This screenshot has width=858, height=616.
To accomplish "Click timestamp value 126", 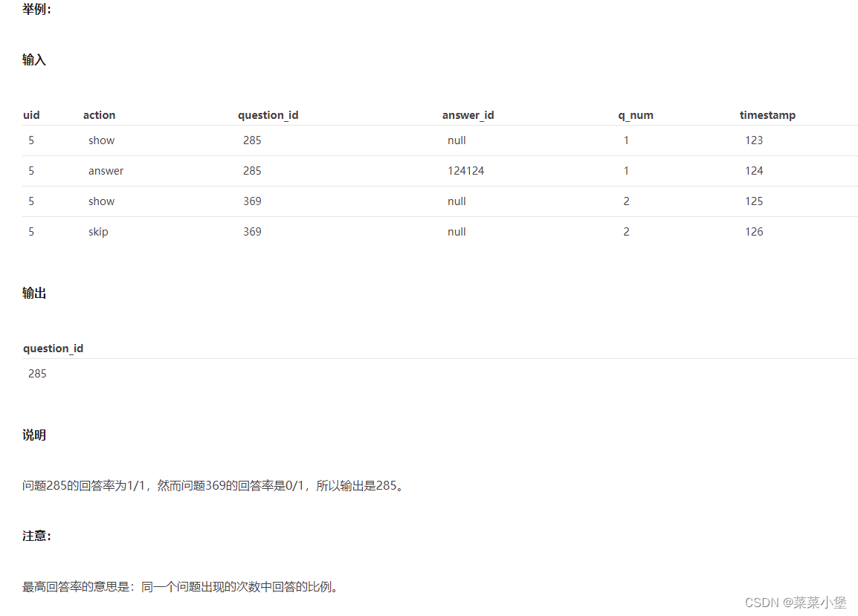I will click(754, 231).
